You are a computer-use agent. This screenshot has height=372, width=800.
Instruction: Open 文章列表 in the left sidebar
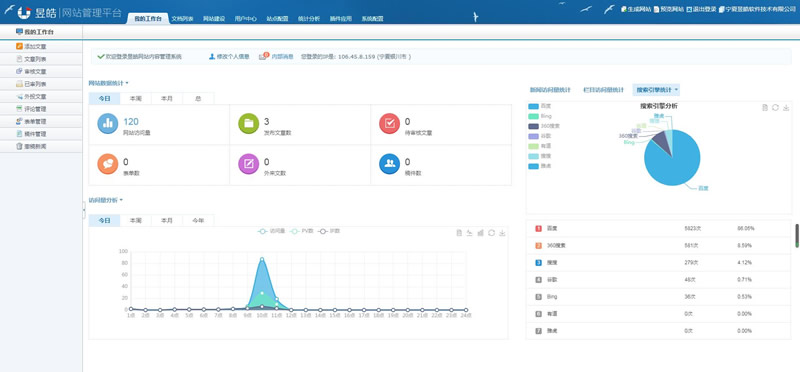(x=41, y=59)
